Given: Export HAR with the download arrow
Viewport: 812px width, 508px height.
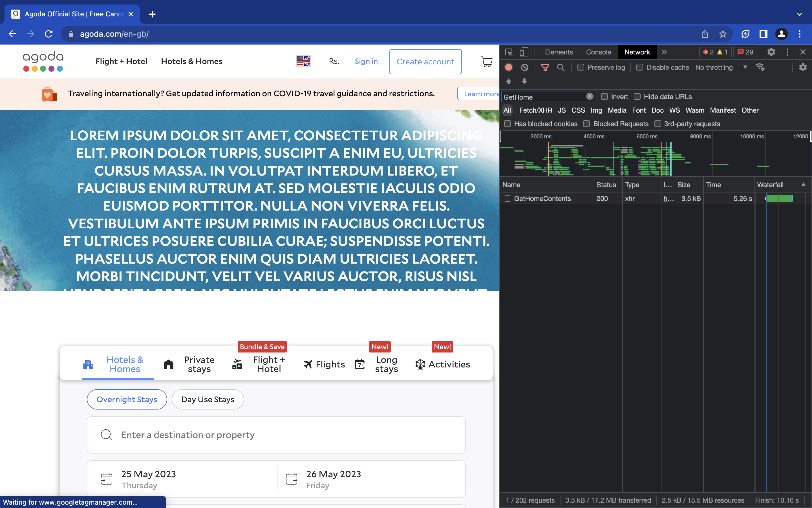Looking at the screenshot, I should [x=524, y=82].
